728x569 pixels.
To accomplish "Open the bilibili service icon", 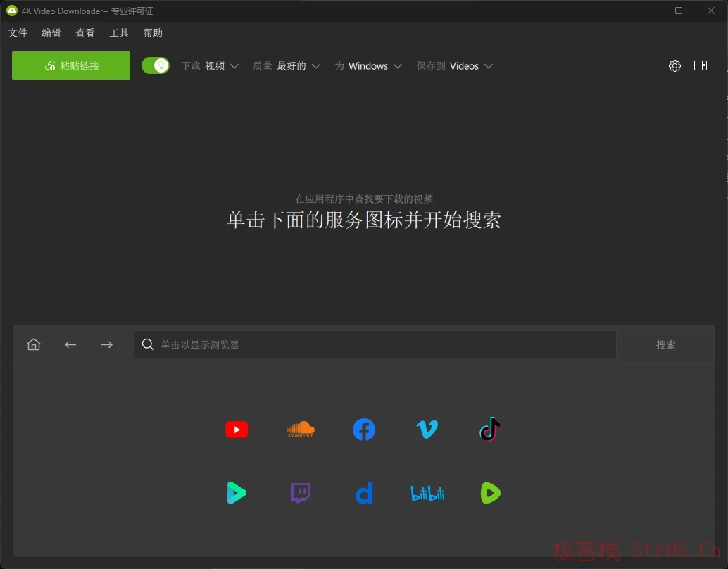I will [427, 493].
